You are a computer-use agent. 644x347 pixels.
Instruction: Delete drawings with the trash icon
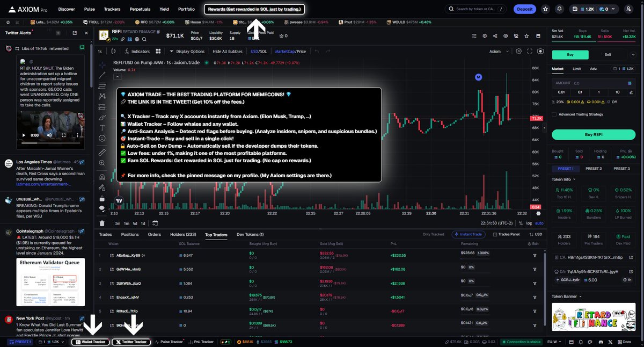(x=102, y=223)
